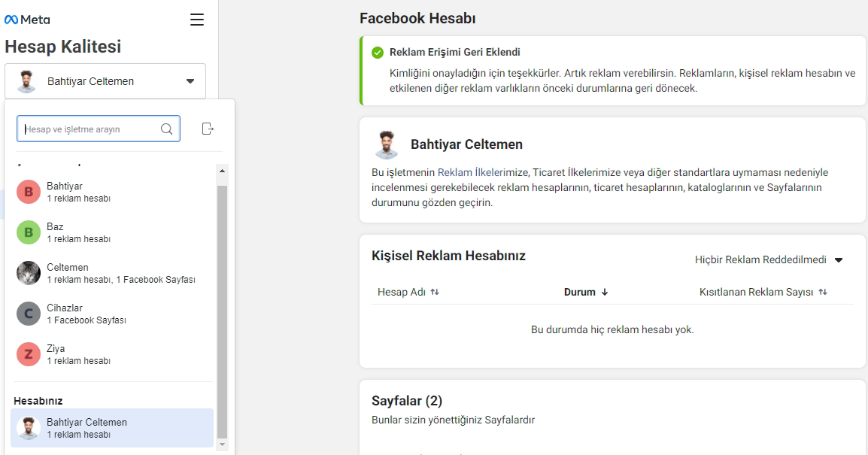Click the search magnifier icon
The image size is (868, 455).
click(167, 129)
